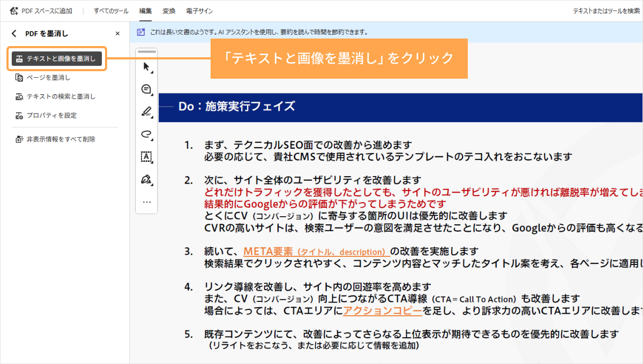Click the toolbar drag handle bar
This screenshot has width=643, height=364.
[147, 52]
